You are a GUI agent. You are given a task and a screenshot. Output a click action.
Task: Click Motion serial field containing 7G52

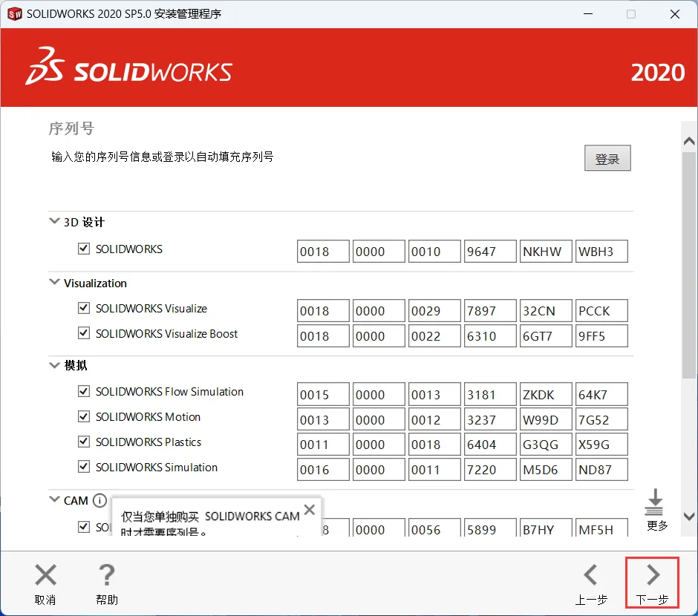(x=602, y=419)
